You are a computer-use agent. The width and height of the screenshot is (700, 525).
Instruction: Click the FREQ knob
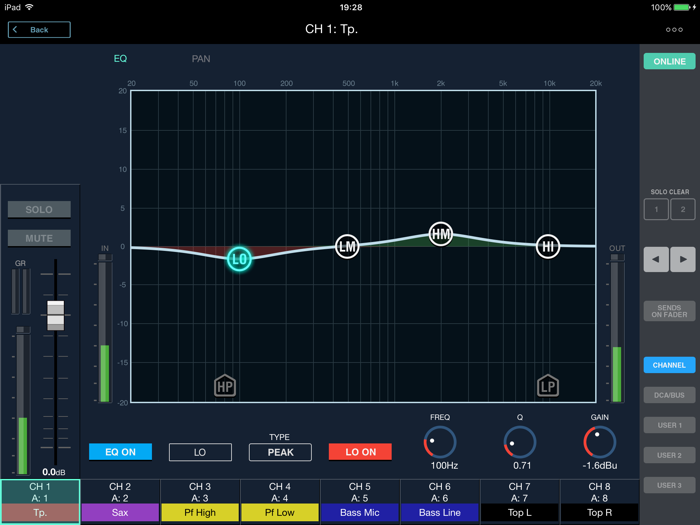(440, 442)
